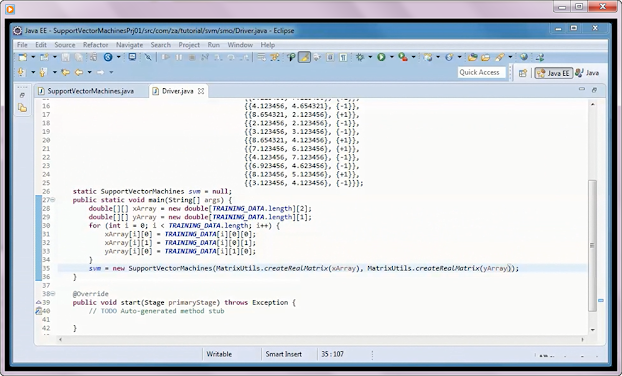Click the green bug Debug icon
Screen dimensions: 622x376
(x=360, y=57)
